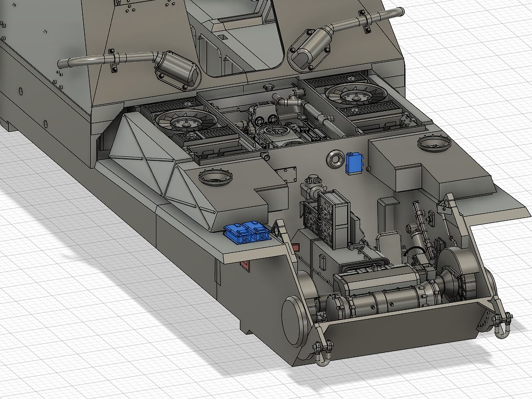Viewport: 532px width, 399px height.
Task: Select the left exhaust muffler
Action: point(178,69)
